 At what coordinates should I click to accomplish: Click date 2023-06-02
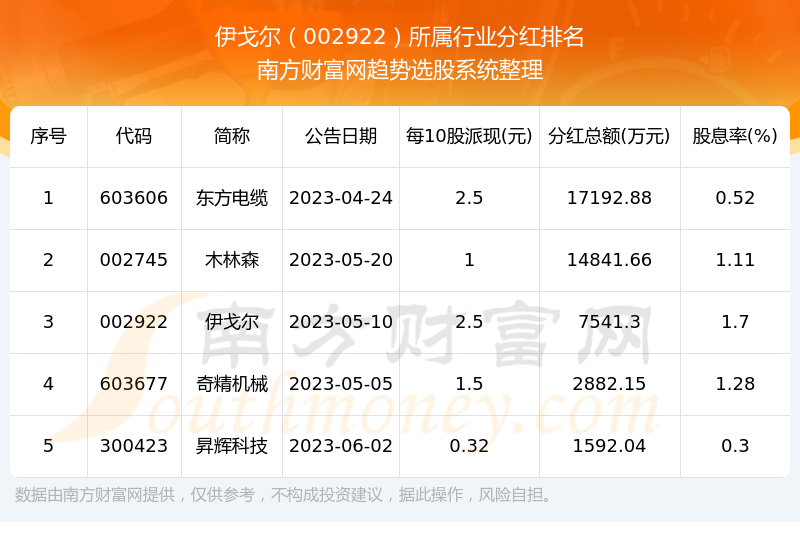tap(341, 446)
